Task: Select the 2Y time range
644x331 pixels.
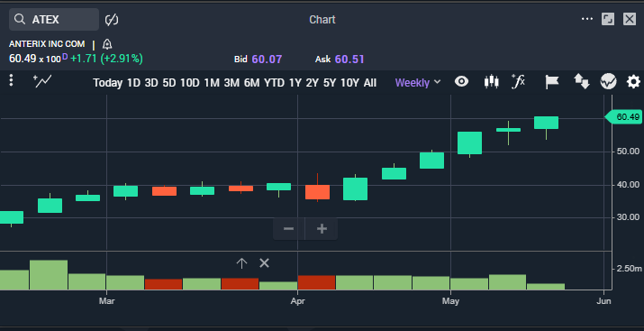Action: tap(313, 83)
